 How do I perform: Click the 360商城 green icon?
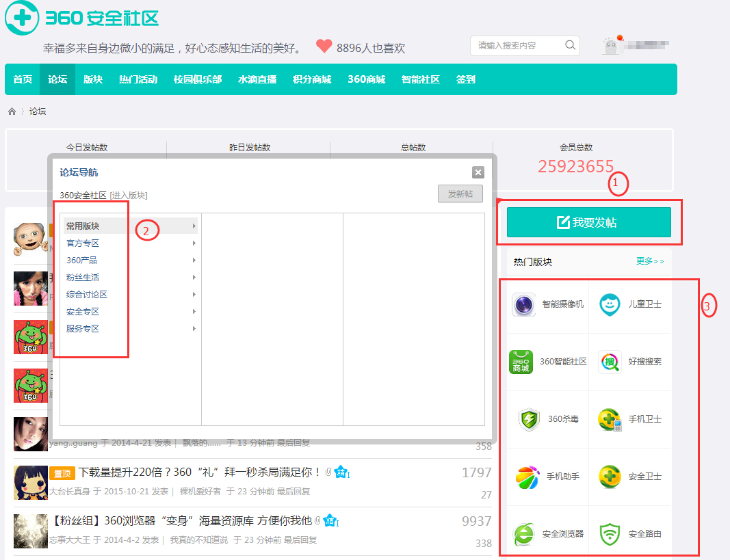pos(521,362)
